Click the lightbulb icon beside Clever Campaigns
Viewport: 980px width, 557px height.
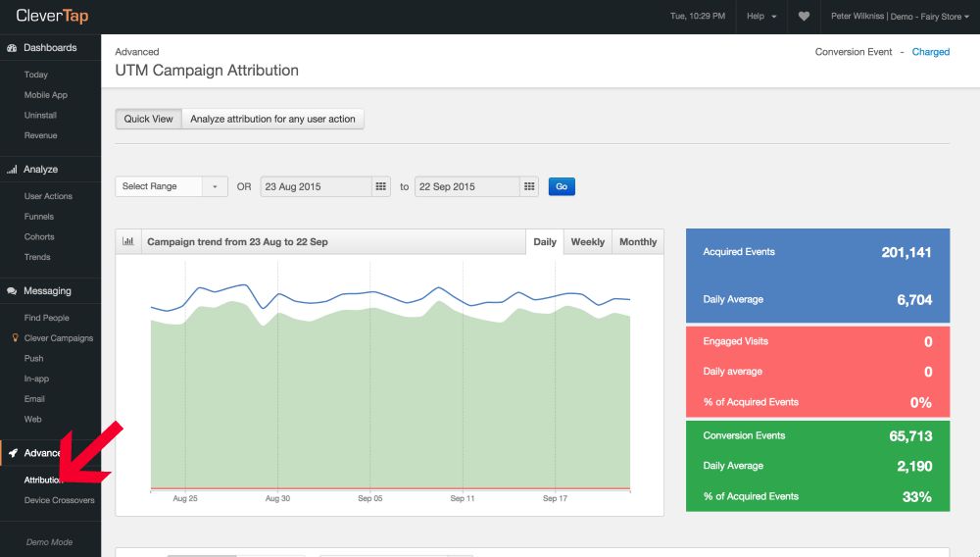(14, 338)
